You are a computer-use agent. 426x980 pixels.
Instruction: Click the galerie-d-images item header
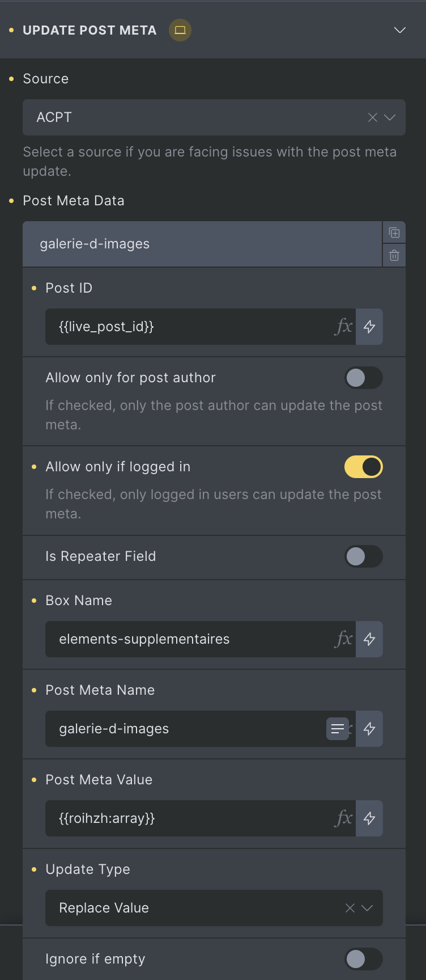coord(202,244)
